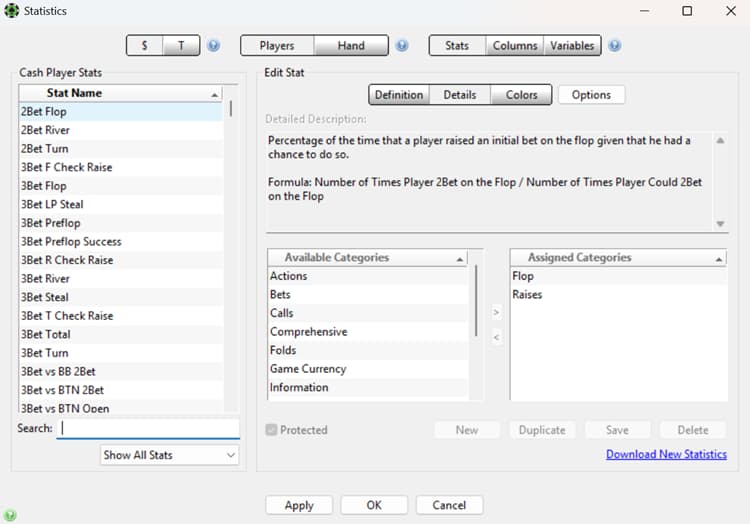Screen dimensions: 750x524
Task: Select 3Bet Flop stat
Action: point(121,186)
